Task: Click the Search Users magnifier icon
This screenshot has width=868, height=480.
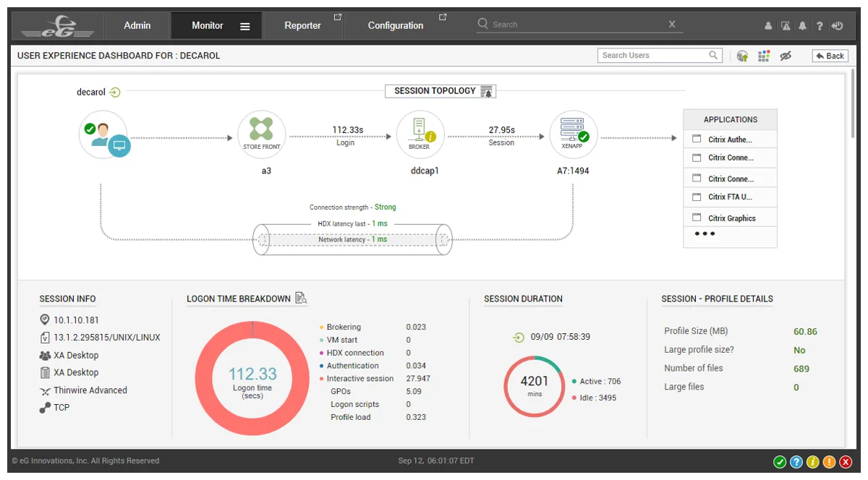Action: (714, 55)
